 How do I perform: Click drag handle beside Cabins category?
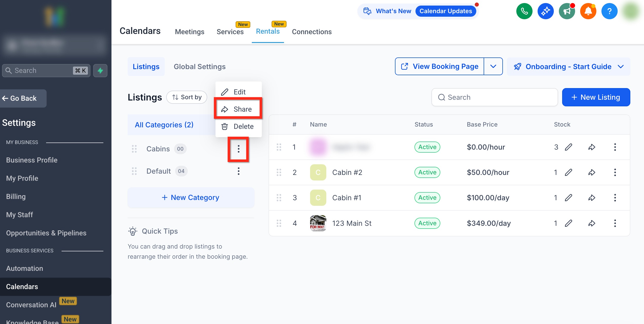[x=134, y=149]
